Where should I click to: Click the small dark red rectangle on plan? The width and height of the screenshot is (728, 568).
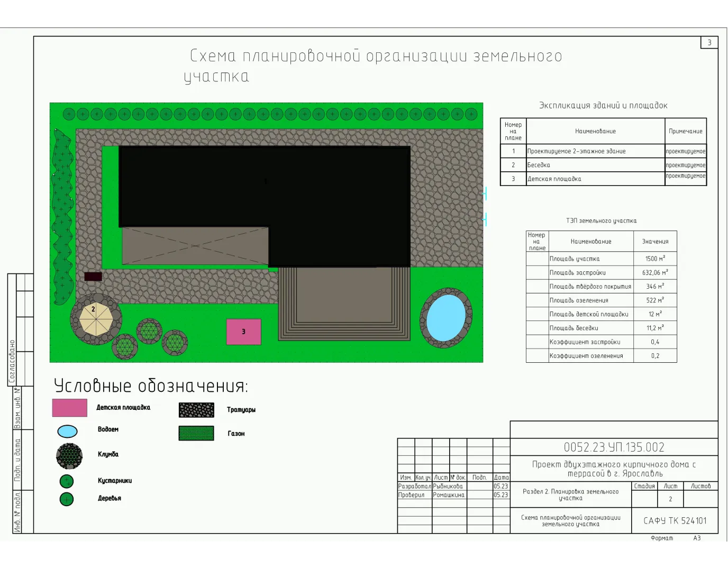coord(93,277)
